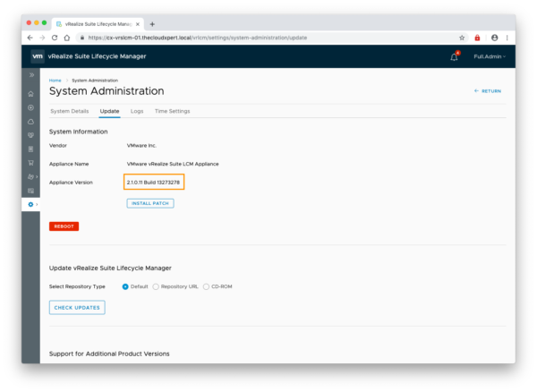Open the Time Settings tab
Viewport: 537px width, 392px height.
pos(172,111)
